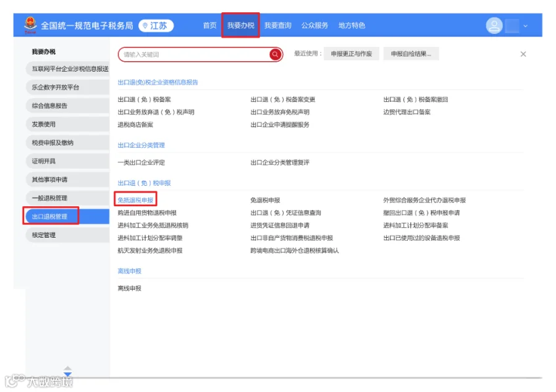Open the account dropdown chevron

(x=526, y=26)
